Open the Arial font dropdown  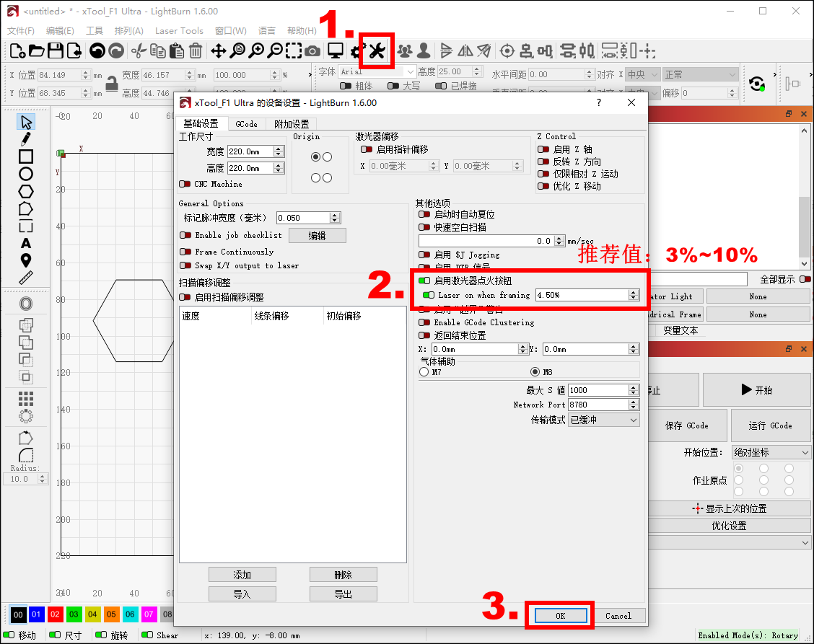(377, 71)
